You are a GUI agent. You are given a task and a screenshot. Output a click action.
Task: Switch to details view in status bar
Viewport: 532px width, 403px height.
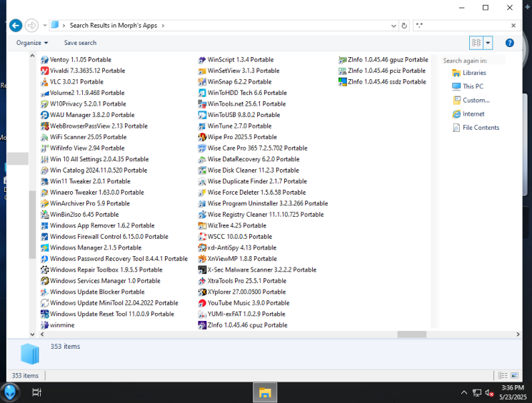(x=503, y=376)
